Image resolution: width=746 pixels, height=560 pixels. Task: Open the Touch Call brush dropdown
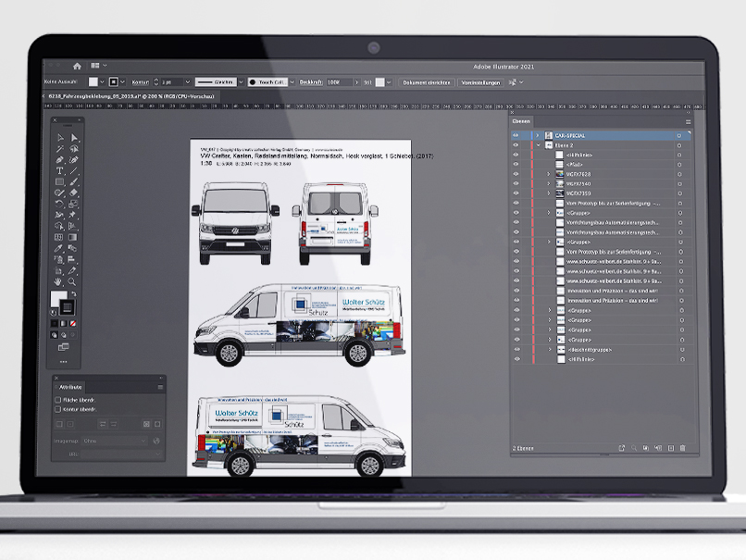(x=292, y=81)
